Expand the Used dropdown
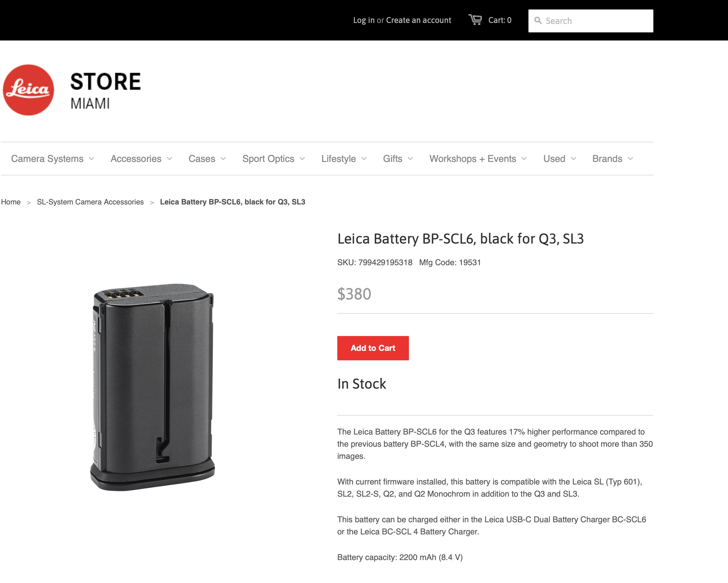The height and width of the screenshot is (583, 728). click(x=560, y=159)
